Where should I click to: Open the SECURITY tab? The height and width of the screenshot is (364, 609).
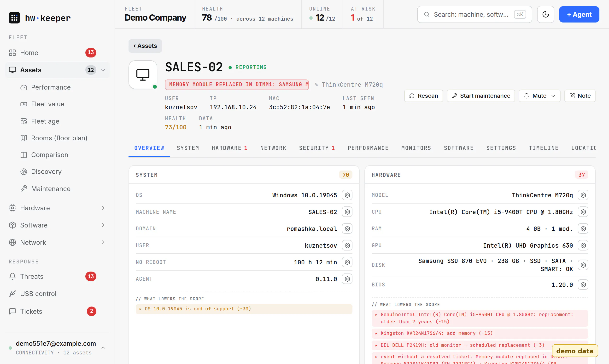pos(317,148)
